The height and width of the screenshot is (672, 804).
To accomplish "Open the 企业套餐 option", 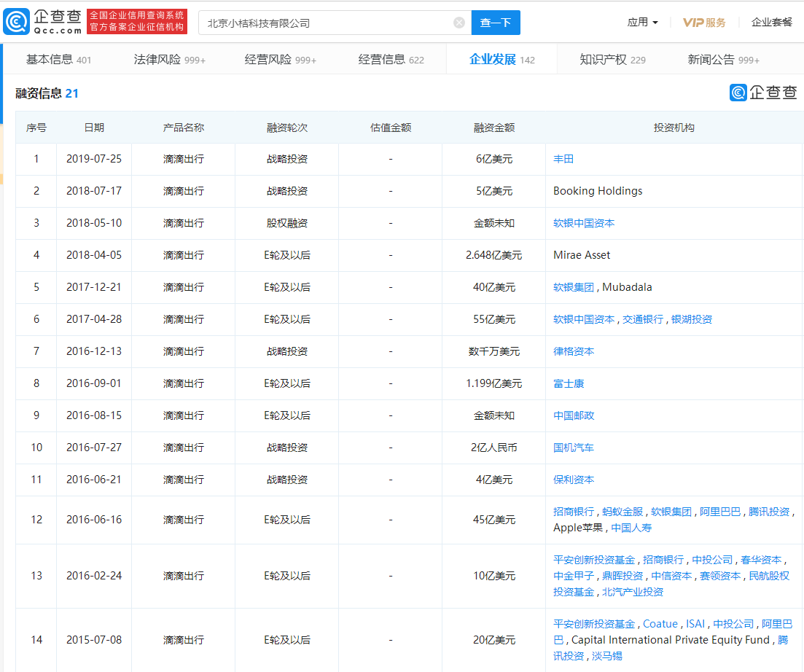I will click(x=772, y=22).
